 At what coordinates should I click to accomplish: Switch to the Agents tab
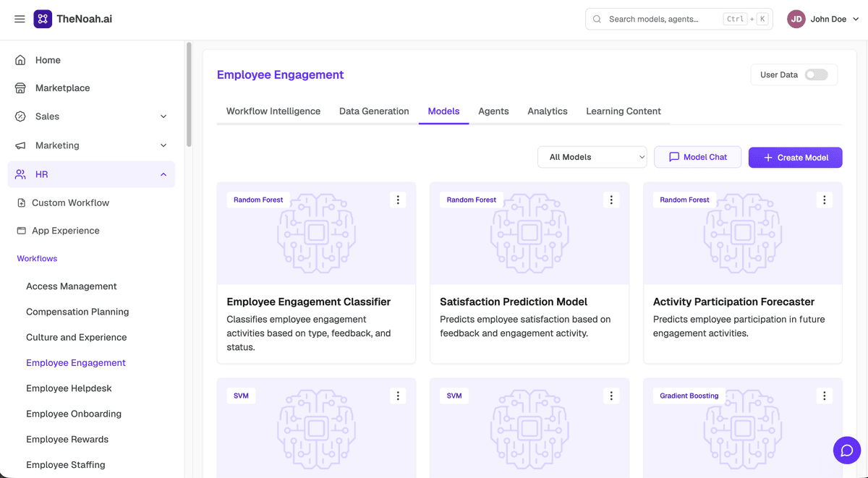[493, 111]
